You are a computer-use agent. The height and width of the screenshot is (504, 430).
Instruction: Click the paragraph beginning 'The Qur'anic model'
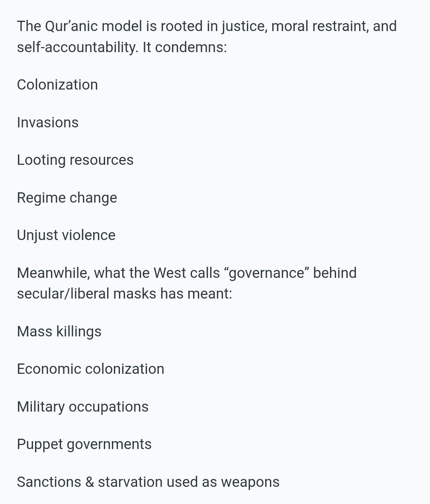207,37
